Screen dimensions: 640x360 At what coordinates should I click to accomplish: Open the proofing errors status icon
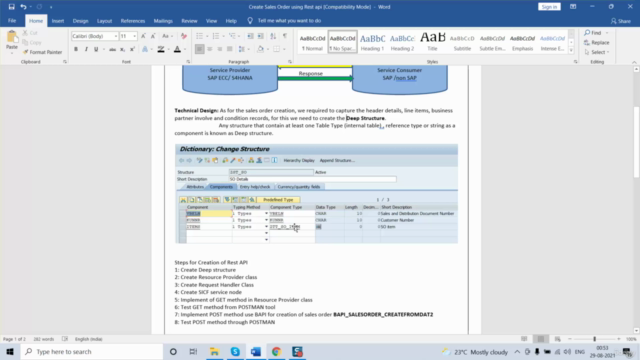(65, 339)
